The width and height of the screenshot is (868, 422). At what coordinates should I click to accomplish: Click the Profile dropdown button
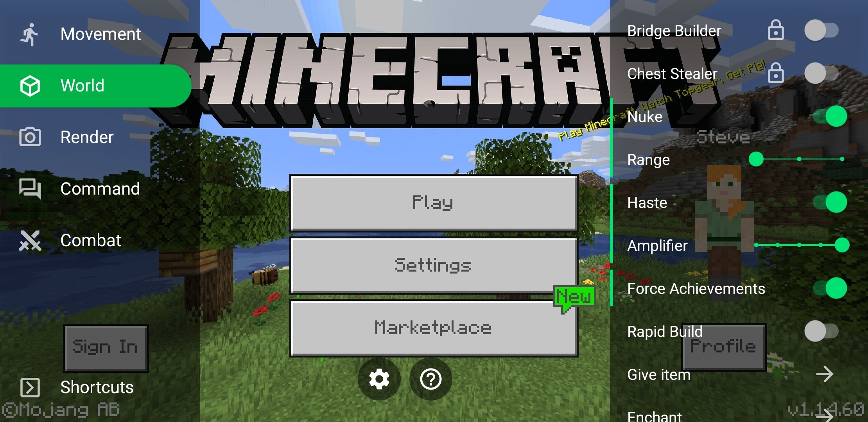coord(722,346)
